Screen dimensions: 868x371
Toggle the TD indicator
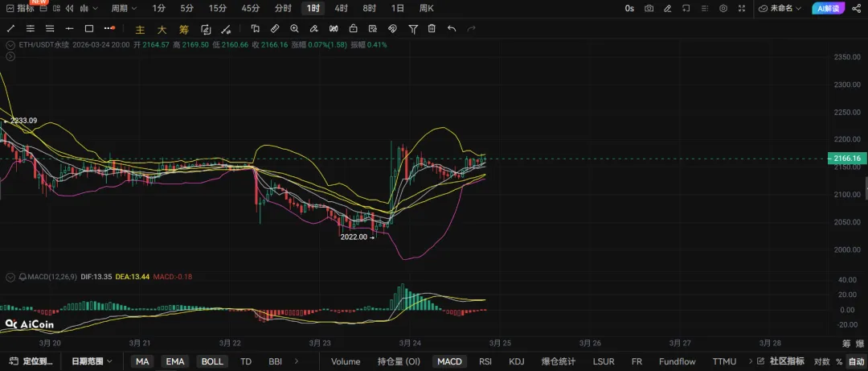click(246, 361)
